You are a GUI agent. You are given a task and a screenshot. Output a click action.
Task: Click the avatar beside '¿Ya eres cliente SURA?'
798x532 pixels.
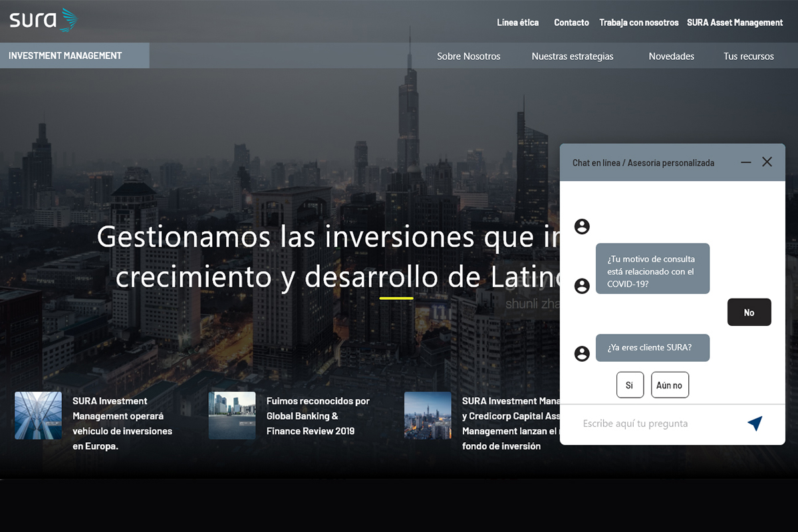point(582,354)
